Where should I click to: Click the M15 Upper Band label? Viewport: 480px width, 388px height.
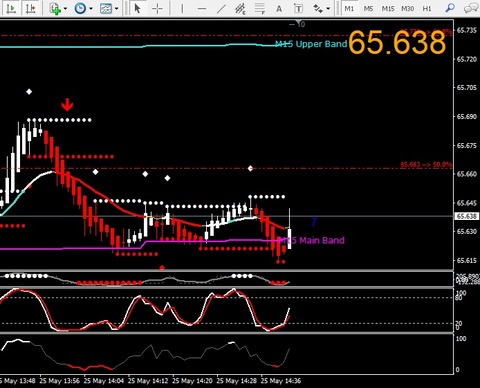(x=311, y=44)
